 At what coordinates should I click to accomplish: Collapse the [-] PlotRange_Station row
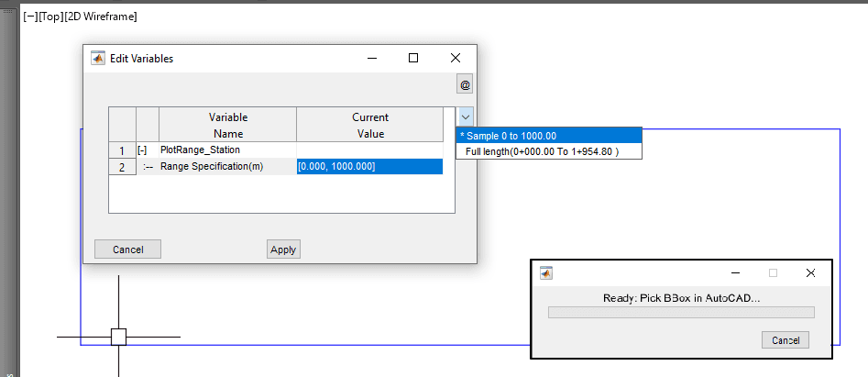coord(142,150)
